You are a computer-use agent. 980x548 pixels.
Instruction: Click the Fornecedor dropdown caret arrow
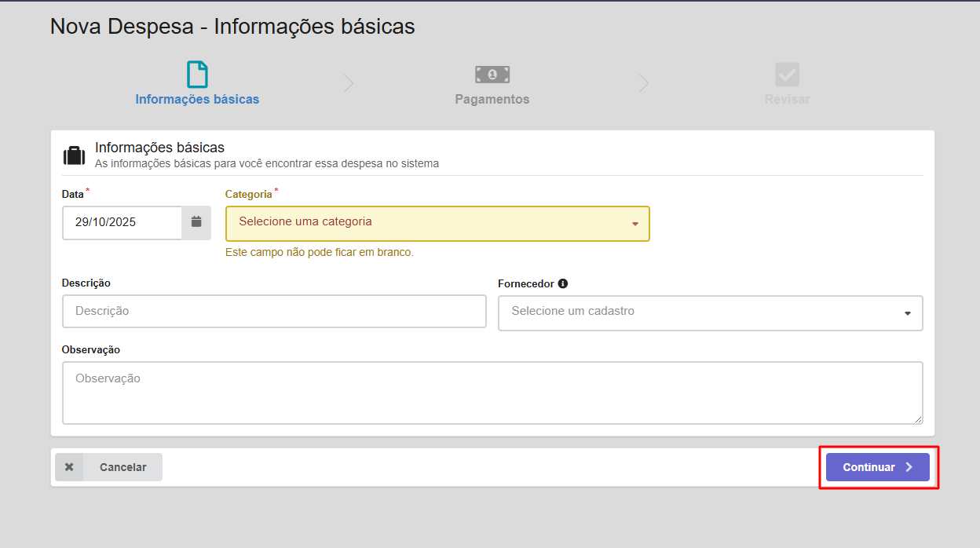tap(908, 313)
